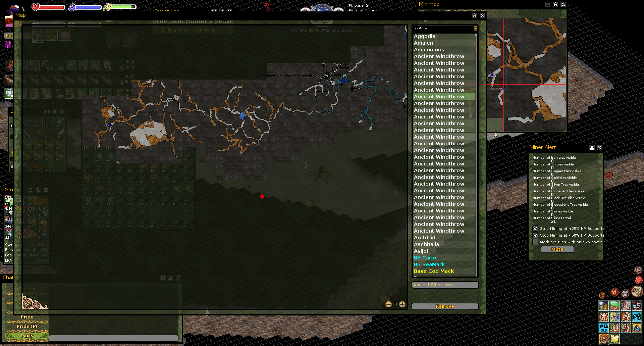644x346 pixels.
Task: Open the crafting tools menu icon
Action: click(626, 306)
